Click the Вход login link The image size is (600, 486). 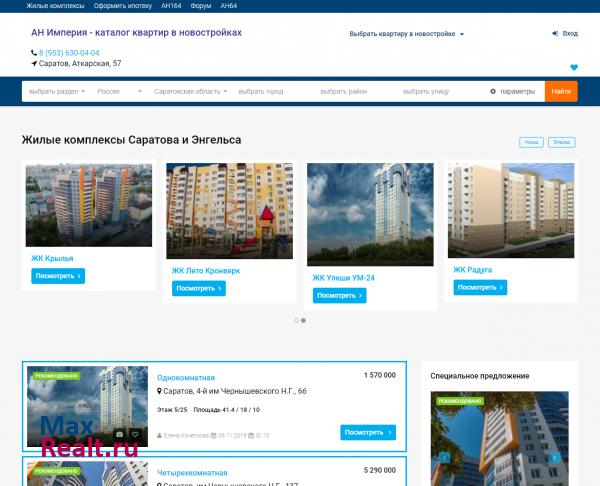(570, 34)
